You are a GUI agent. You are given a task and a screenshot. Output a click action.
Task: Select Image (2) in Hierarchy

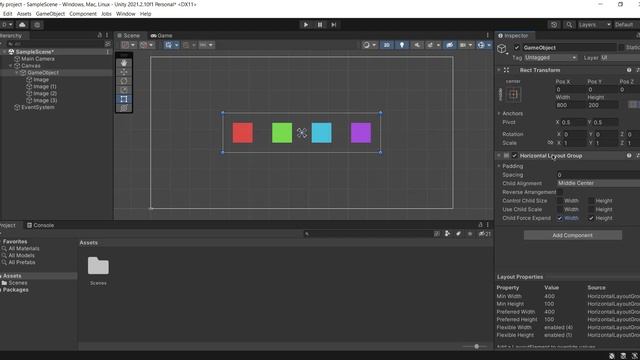point(45,93)
